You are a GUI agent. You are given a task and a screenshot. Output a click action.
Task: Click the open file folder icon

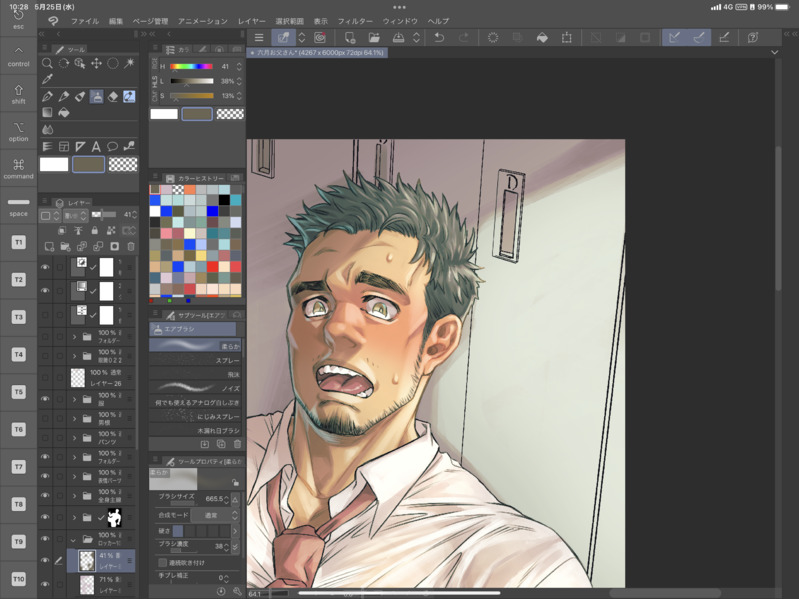click(373, 38)
